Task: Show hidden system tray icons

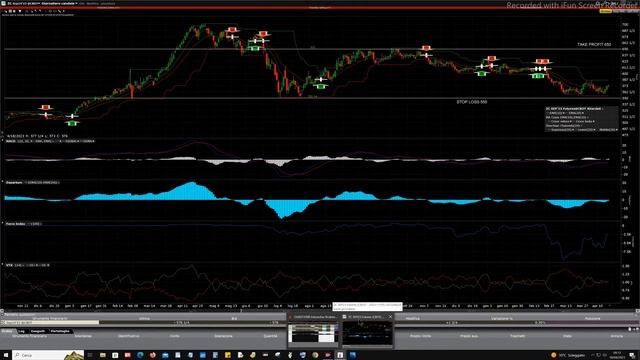Action: coord(592,355)
